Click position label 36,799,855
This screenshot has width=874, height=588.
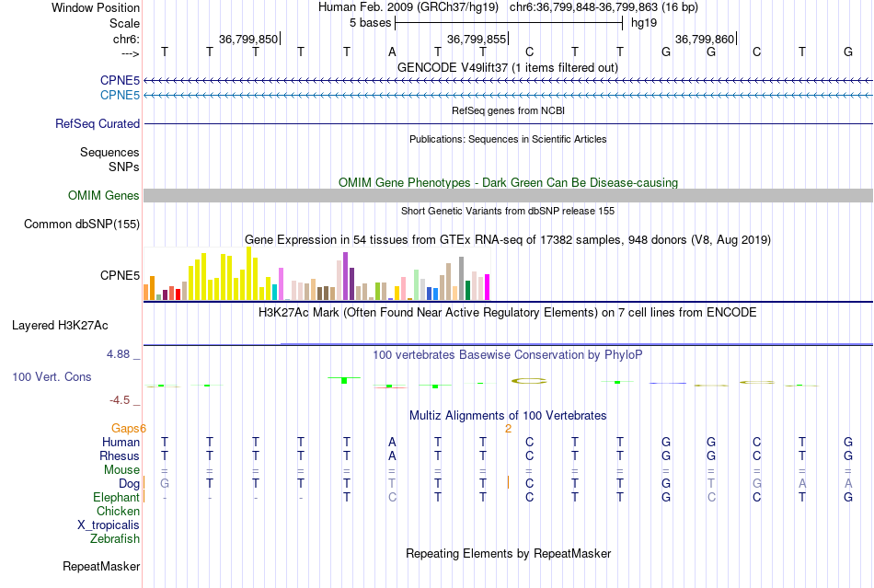pos(477,39)
